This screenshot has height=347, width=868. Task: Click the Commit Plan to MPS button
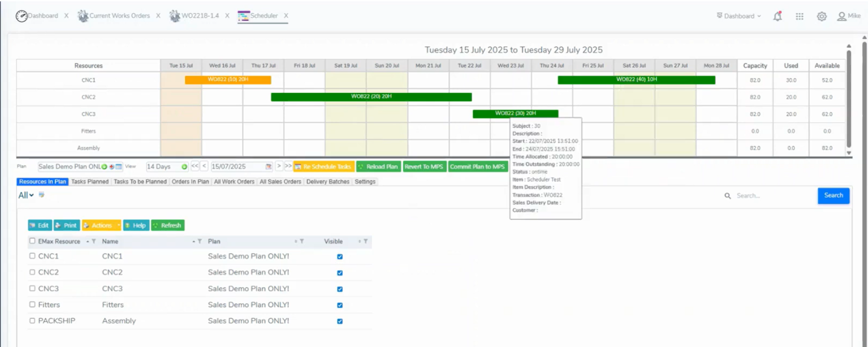(x=478, y=166)
